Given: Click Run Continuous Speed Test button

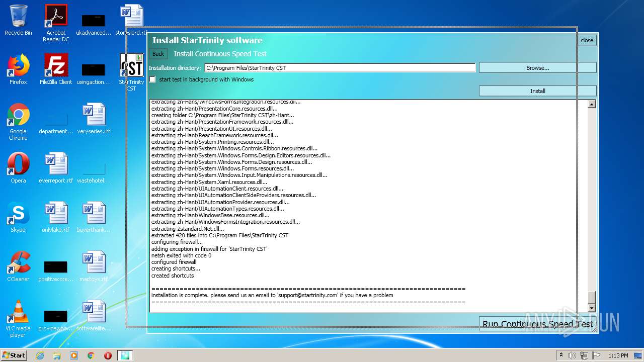Looking at the screenshot, I should (x=537, y=324).
